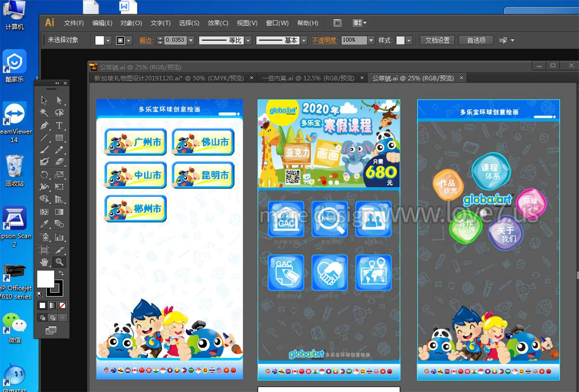Viewport: 579px width, 392px height.
Task: Open the 对象(O) menu
Action: point(131,23)
